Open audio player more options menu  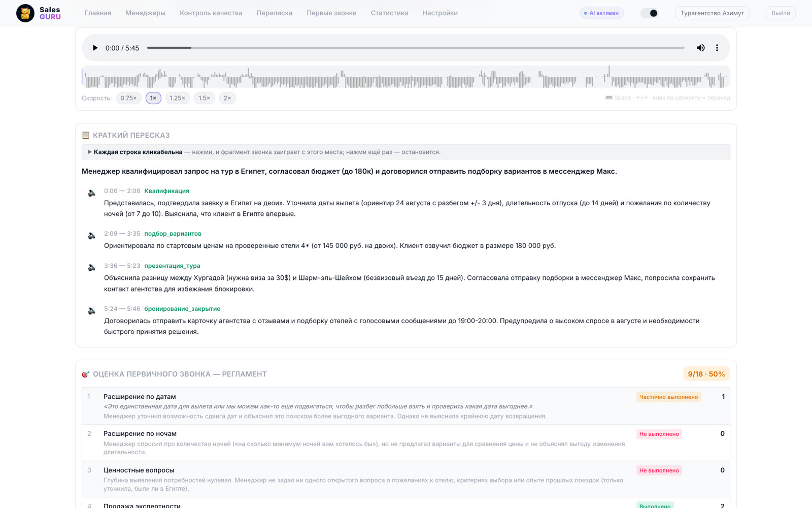pos(717,48)
